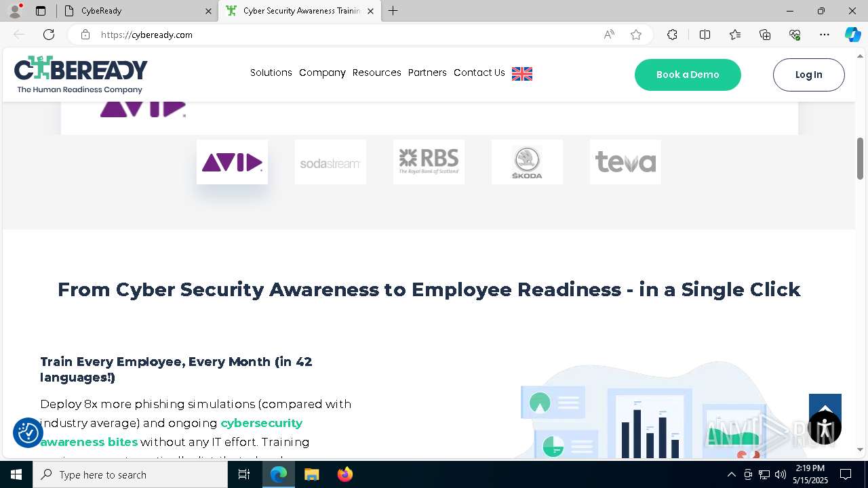Image resolution: width=868 pixels, height=488 pixels.
Task: Click the CybeReady logo
Action: click(81, 75)
